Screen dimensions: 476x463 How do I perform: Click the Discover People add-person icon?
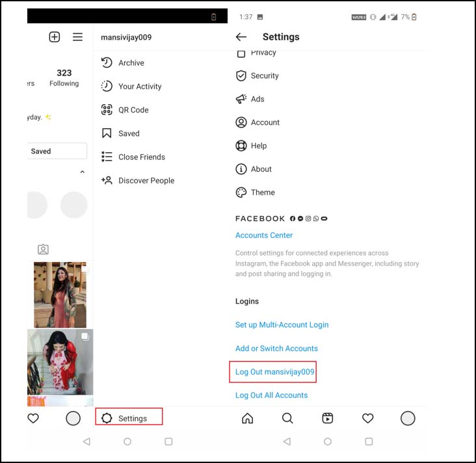(x=107, y=180)
